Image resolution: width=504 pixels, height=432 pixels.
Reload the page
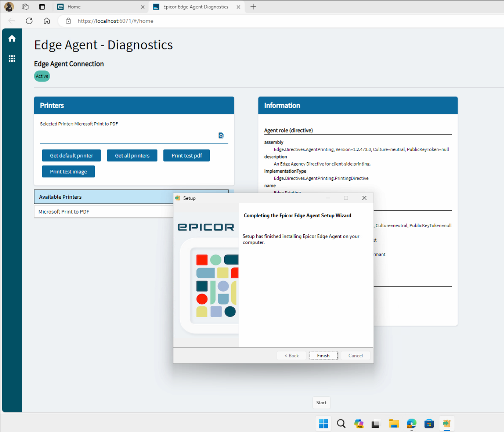[29, 21]
